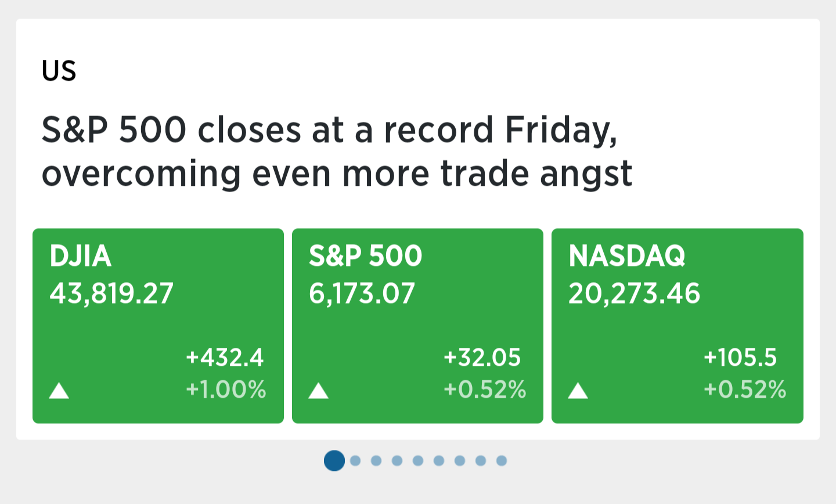Click the DJIA up-arrow triangle icon
The image size is (836, 504).
coord(59,391)
